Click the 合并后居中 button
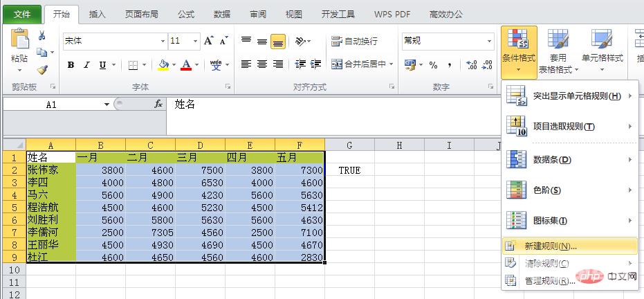The image size is (644, 299). pyautogui.click(x=361, y=64)
